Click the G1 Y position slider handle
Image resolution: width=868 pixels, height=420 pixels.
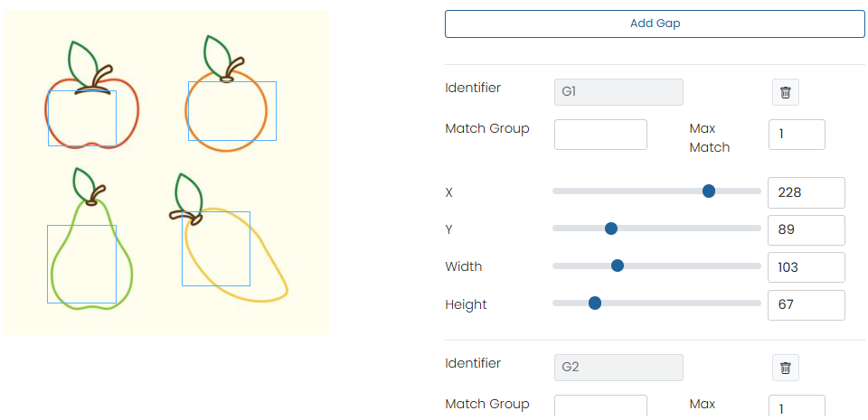click(x=610, y=229)
